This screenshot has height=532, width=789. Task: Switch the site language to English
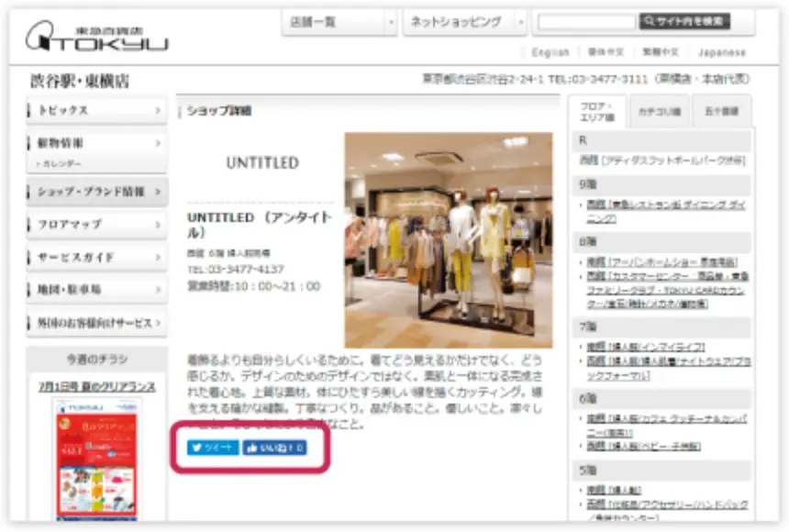[x=550, y=52]
